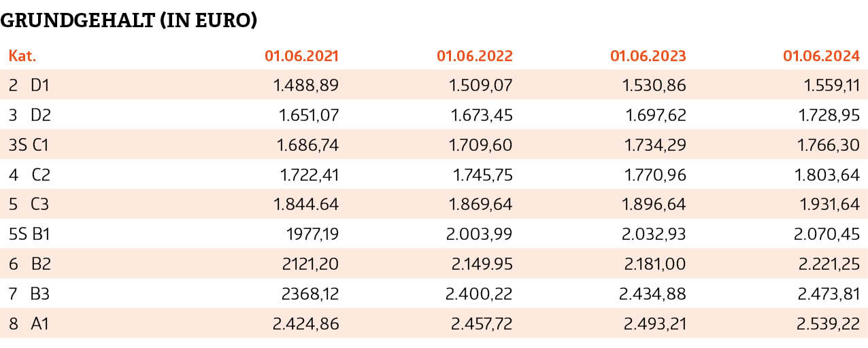868x348 pixels.
Task: Click the Kat. column header
Action: (x=22, y=56)
